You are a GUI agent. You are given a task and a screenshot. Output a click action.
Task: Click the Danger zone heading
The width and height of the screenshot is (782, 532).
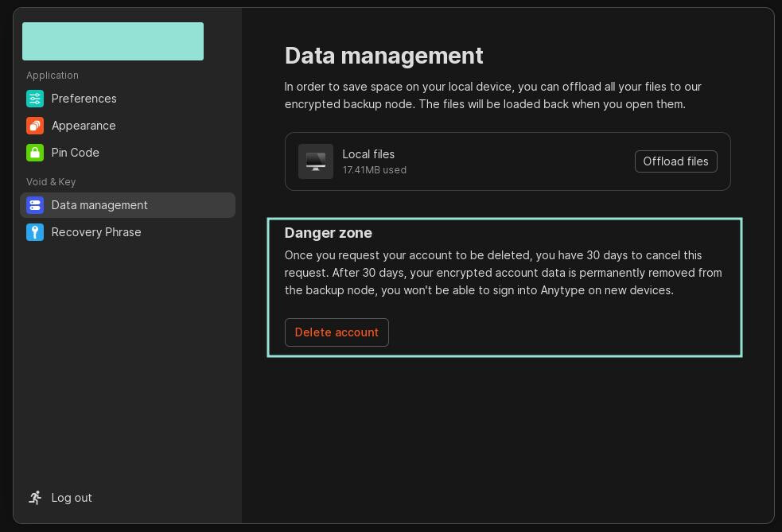pos(328,233)
